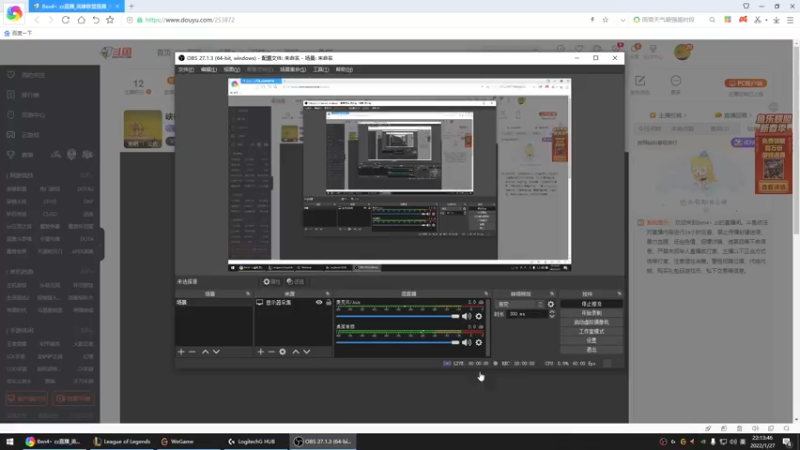
Task: Pop out the Controls dock panel
Action: tap(619, 294)
